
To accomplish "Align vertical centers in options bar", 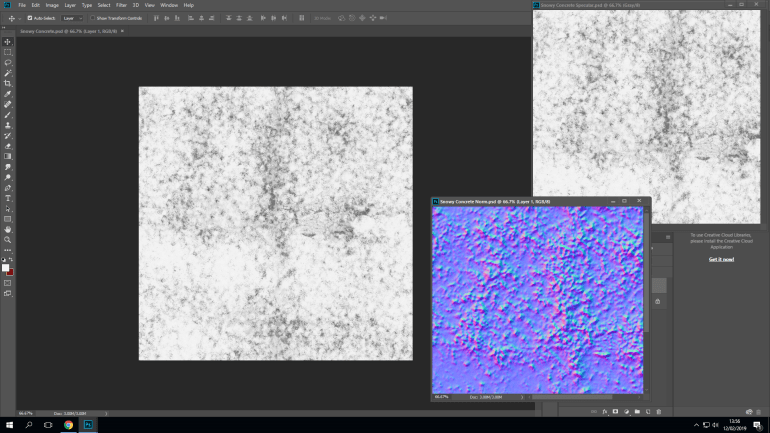I will tap(166, 18).
